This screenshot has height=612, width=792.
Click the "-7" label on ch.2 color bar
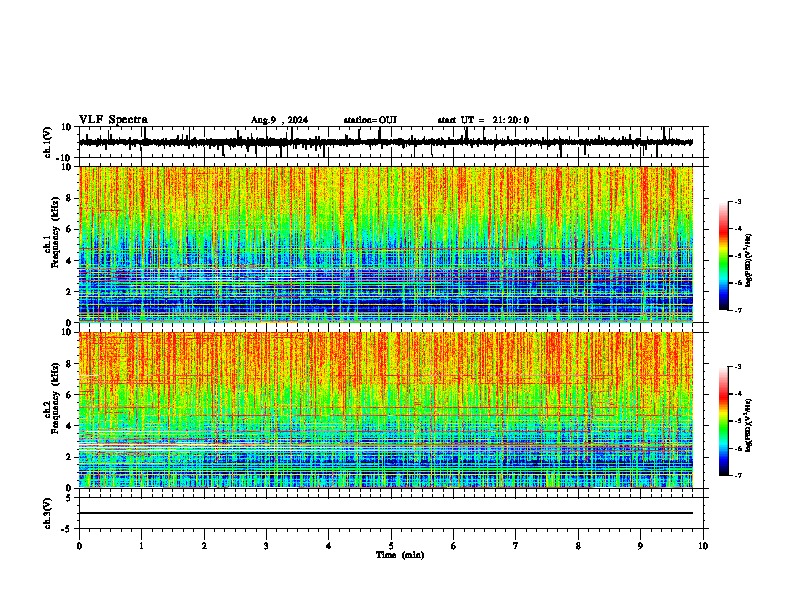[x=738, y=475]
